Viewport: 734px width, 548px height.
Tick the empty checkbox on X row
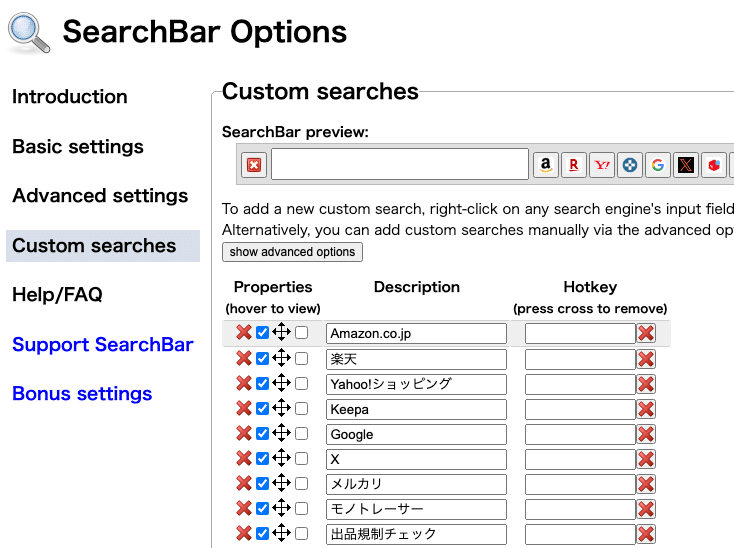pos(302,458)
